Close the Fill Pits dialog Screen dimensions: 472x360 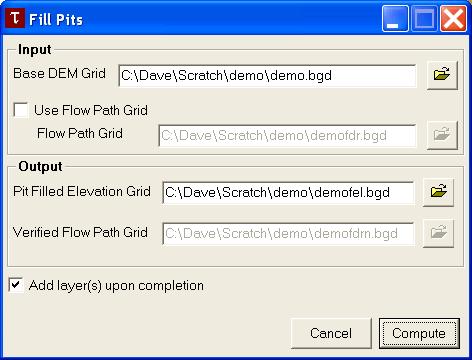[453, 19]
